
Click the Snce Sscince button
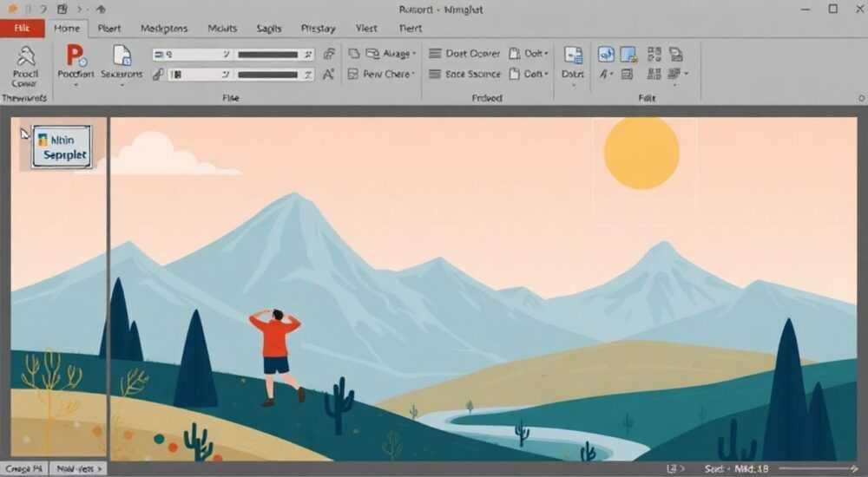(464, 74)
